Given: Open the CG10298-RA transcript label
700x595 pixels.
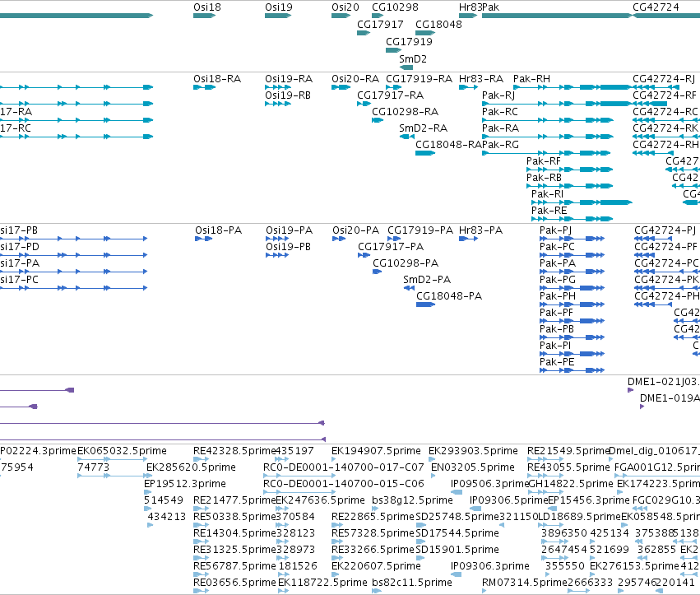Looking at the screenshot, I should [405, 112].
